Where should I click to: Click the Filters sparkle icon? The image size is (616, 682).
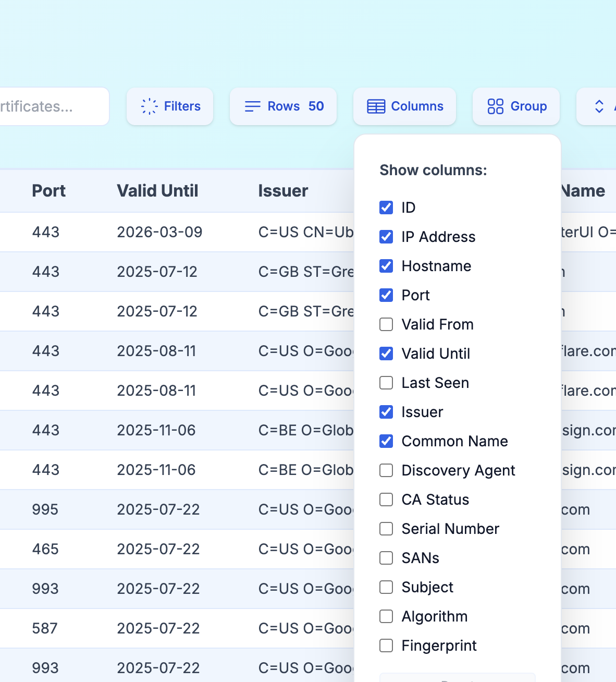(x=149, y=106)
